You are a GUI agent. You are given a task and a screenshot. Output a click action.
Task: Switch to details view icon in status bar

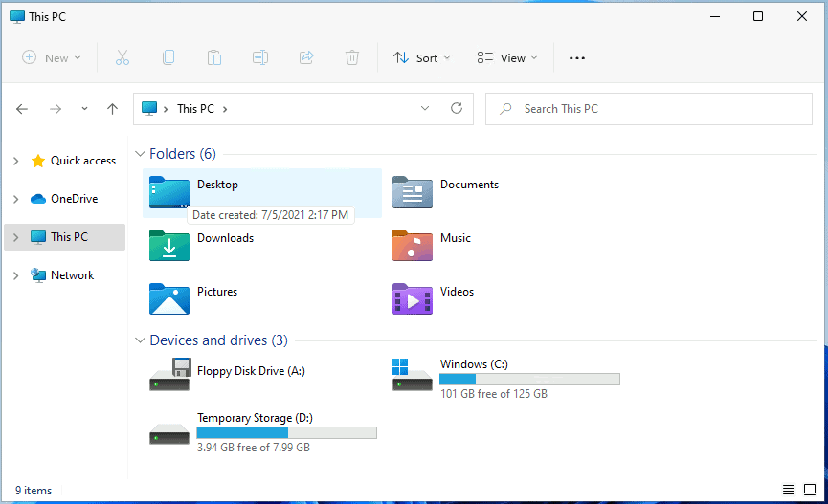[789, 490]
